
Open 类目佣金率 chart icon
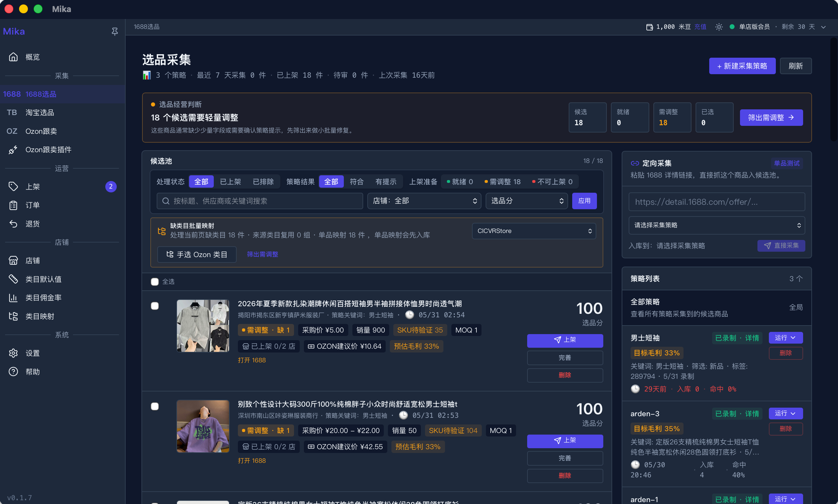(13, 298)
